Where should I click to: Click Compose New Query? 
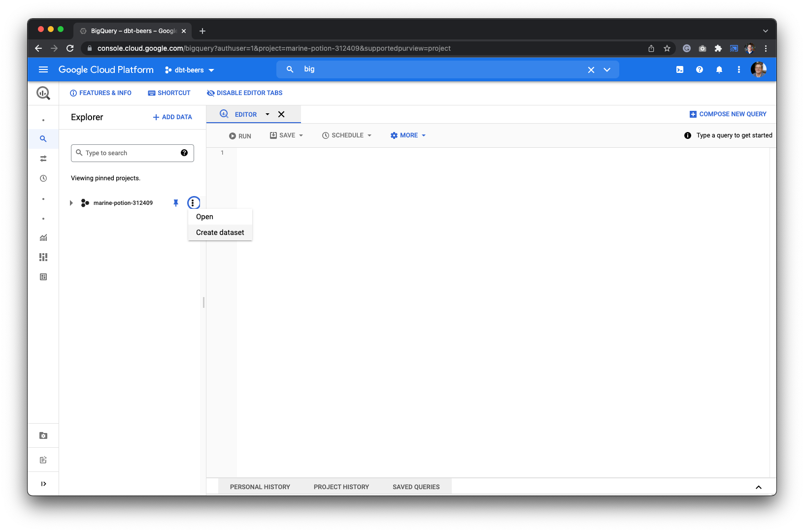(728, 114)
